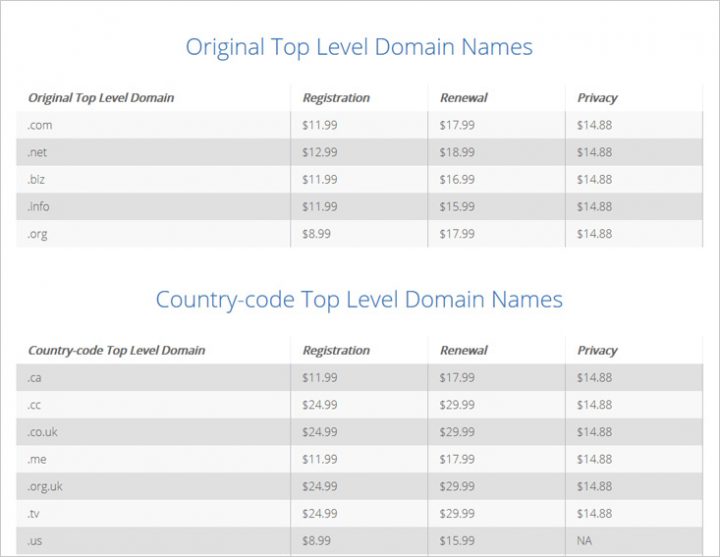Screen dimensions: 720x557
Task: Select the $14.88 privacy price for .info
Action: tap(594, 206)
